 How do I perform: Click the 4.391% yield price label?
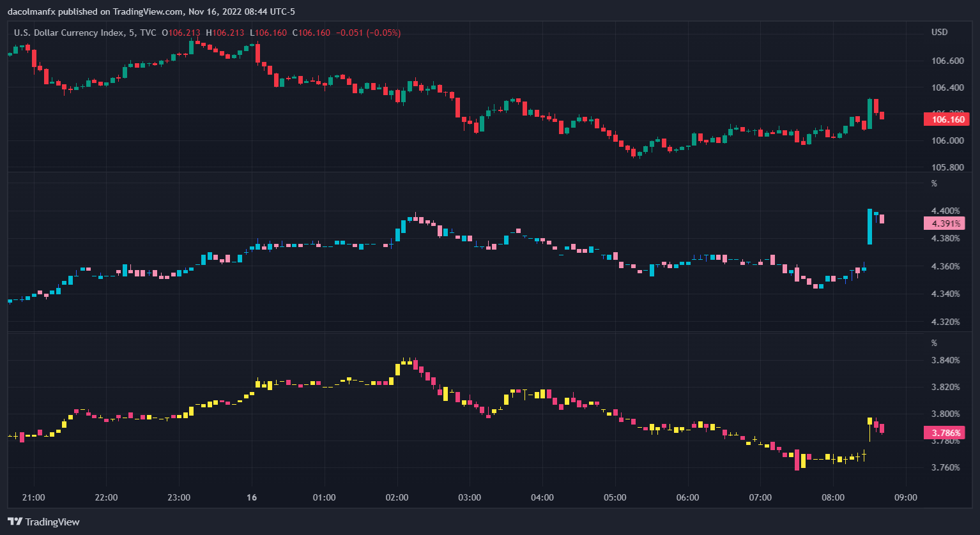945,223
